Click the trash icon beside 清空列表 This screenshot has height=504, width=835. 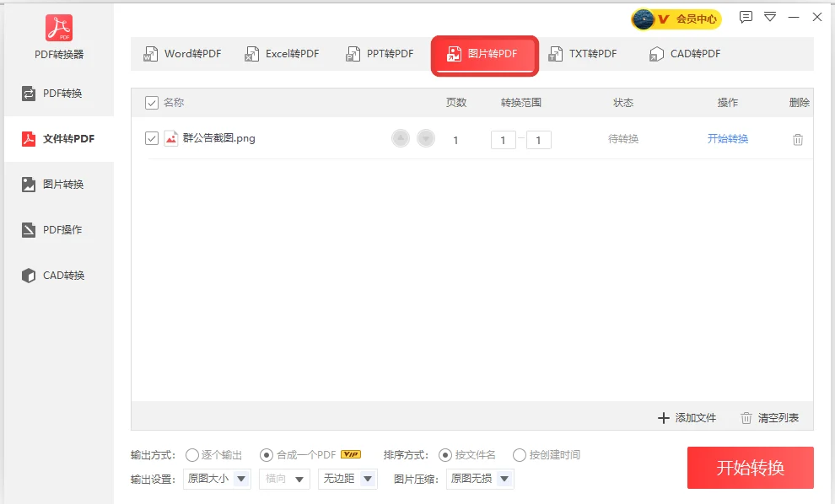tap(746, 418)
